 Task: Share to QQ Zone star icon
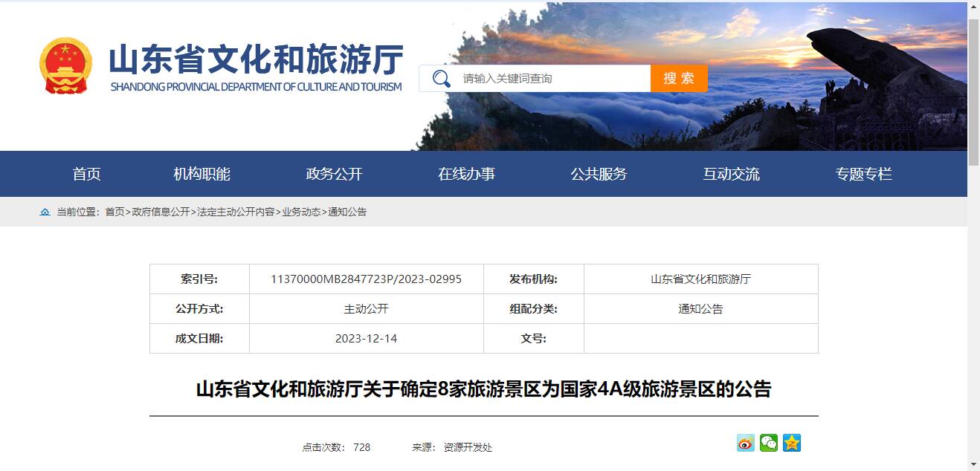point(792,443)
